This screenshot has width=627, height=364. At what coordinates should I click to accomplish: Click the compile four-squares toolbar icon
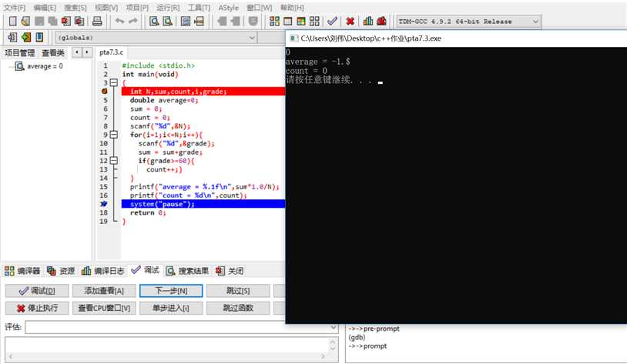pyautogui.click(x=274, y=22)
